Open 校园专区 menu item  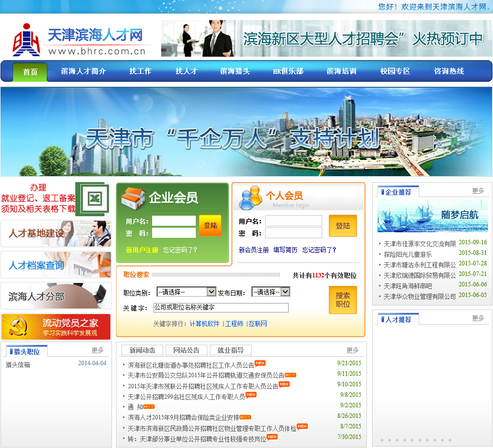pos(395,71)
